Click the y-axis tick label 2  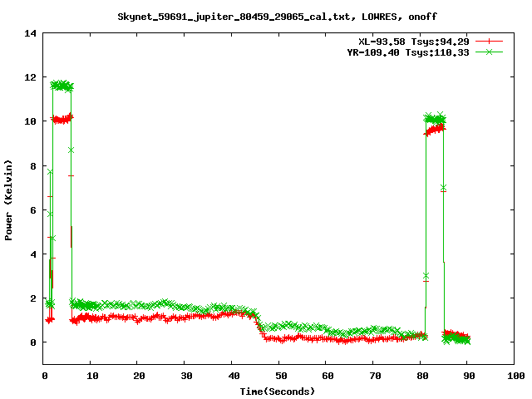[x=33, y=298]
